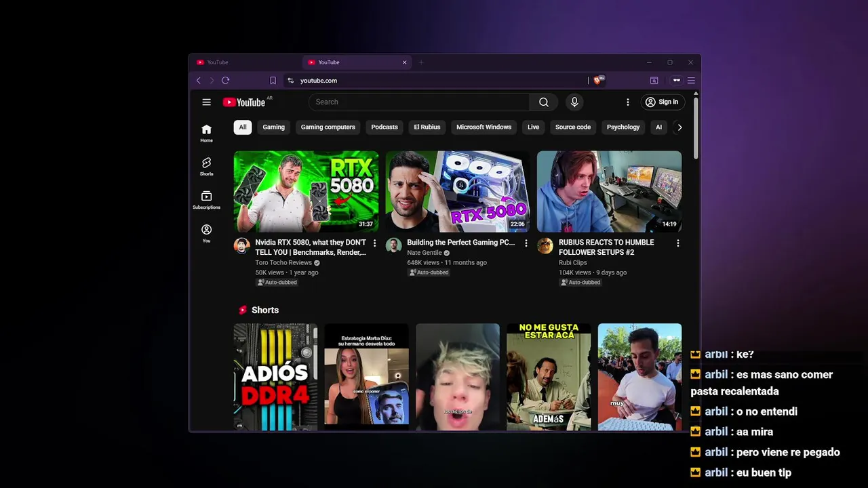Select the Source code chip
Image resolution: width=868 pixels, height=488 pixels.
(573, 127)
